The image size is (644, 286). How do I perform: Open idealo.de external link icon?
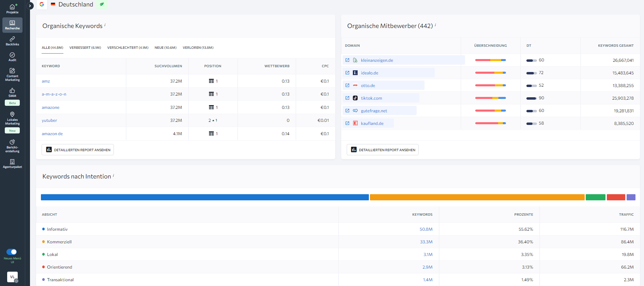(347, 73)
